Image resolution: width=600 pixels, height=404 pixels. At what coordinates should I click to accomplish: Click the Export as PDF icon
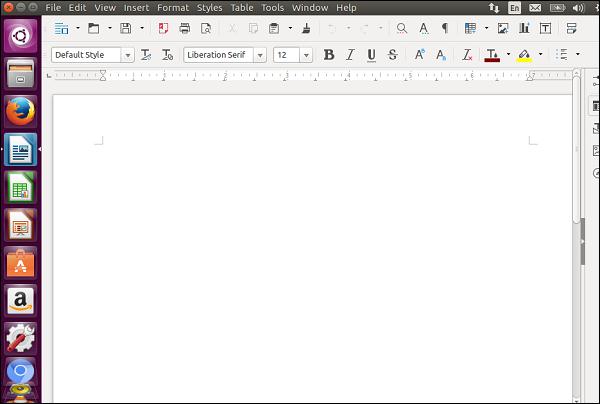click(163, 29)
